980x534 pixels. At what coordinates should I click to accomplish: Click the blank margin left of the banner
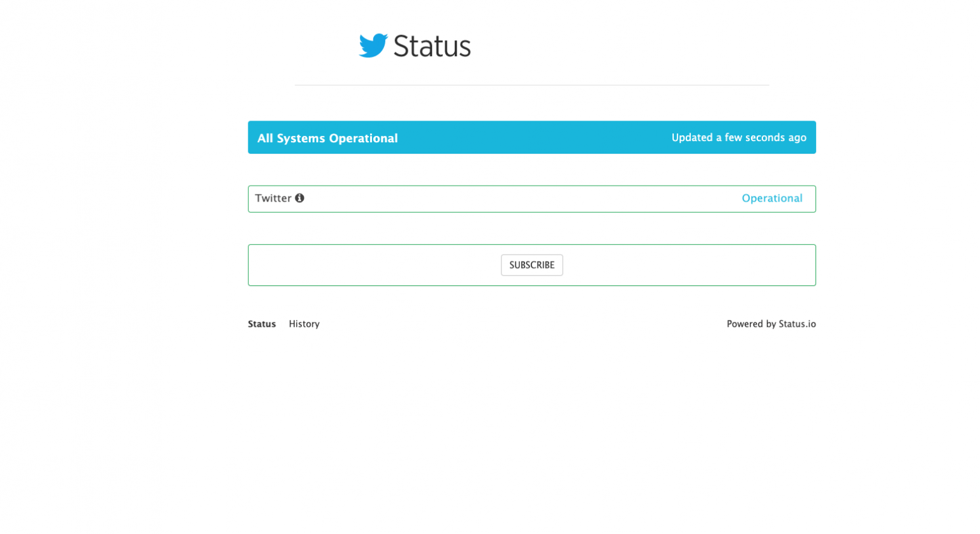(128, 138)
